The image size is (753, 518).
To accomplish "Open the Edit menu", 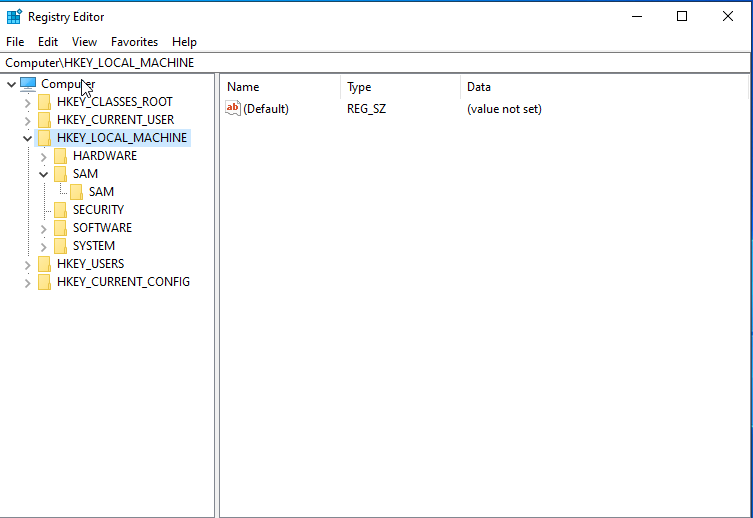I will 48,42.
